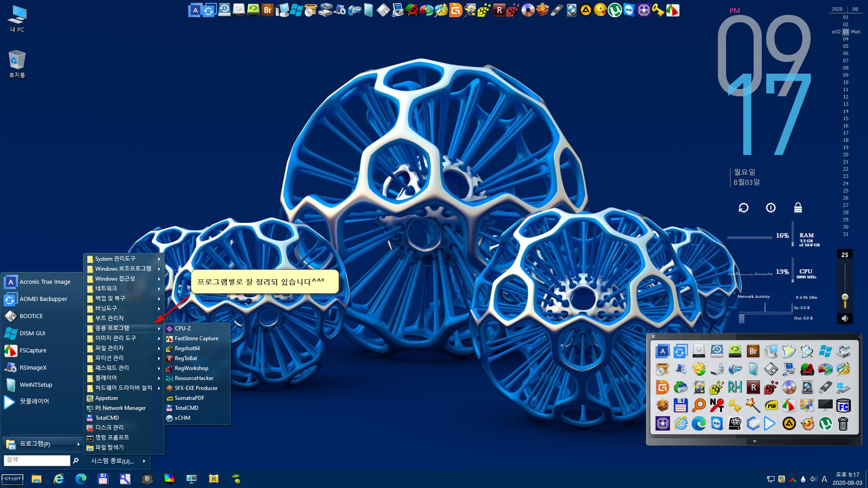Image resolution: width=868 pixels, height=488 pixels.
Task: Open the orange magnifier search icon in launcher
Action: 698,405
